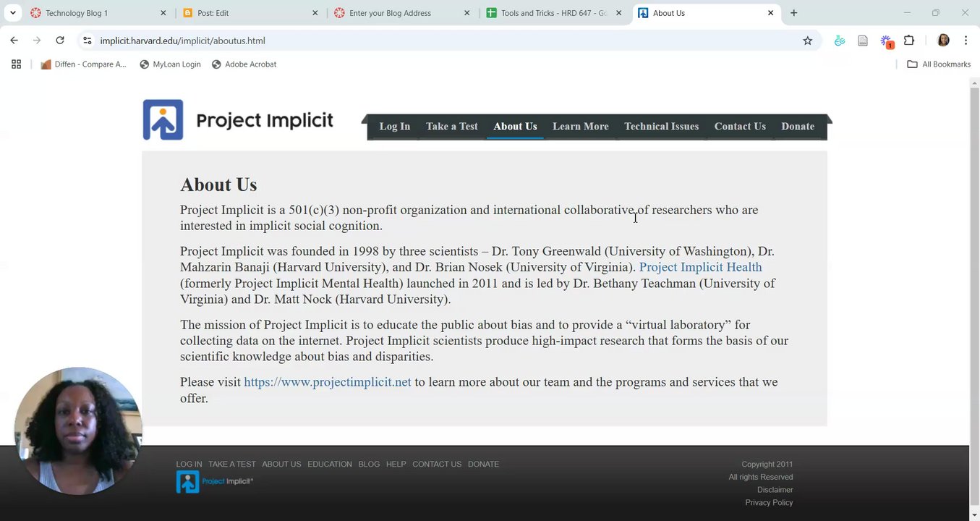Click Donate in the navigation bar
The width and height of the screenshot is (980, 521).
(798, 126)
